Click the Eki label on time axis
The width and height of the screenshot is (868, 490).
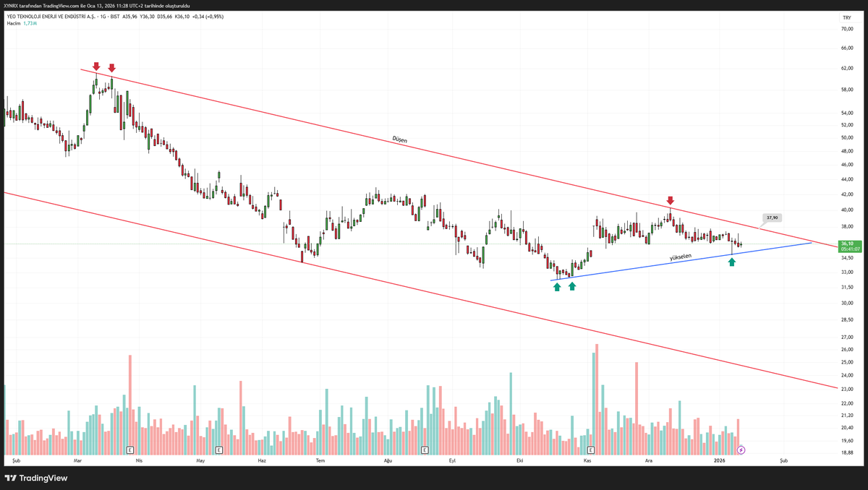(519, 460)
